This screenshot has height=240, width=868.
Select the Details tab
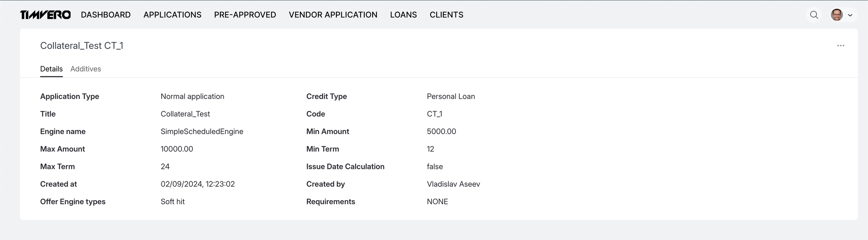(51, 69)
